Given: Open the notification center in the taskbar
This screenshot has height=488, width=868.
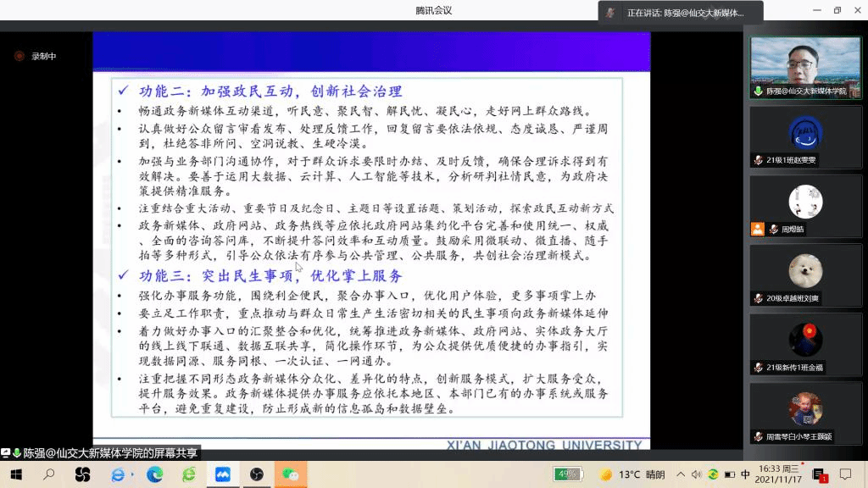Looking at the screenshot, I should coord(845,474).
